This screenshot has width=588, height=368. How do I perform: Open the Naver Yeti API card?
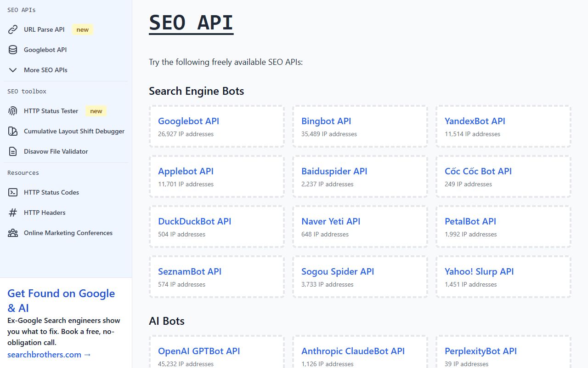tap(360, 227)
